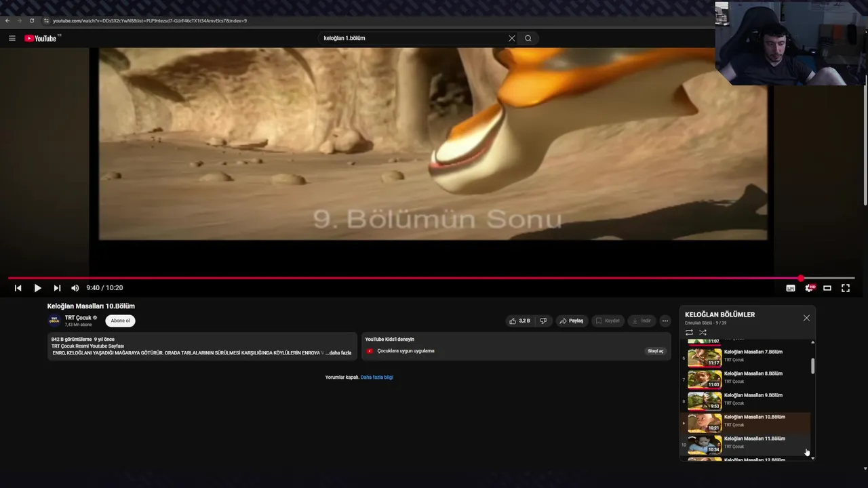
Task: Click the video frame to toggle playback
Action: pos(433,144)
